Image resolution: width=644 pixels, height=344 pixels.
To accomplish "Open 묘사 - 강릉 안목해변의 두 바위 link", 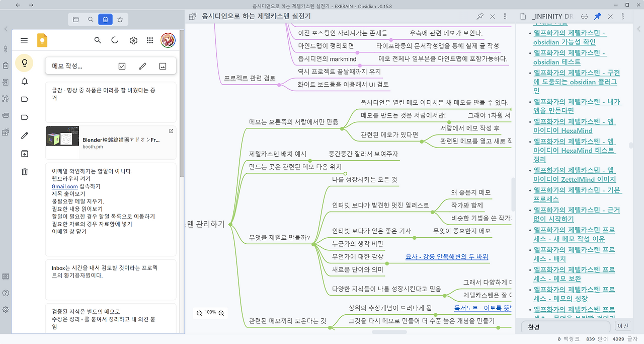I will [x=447, y=256].
